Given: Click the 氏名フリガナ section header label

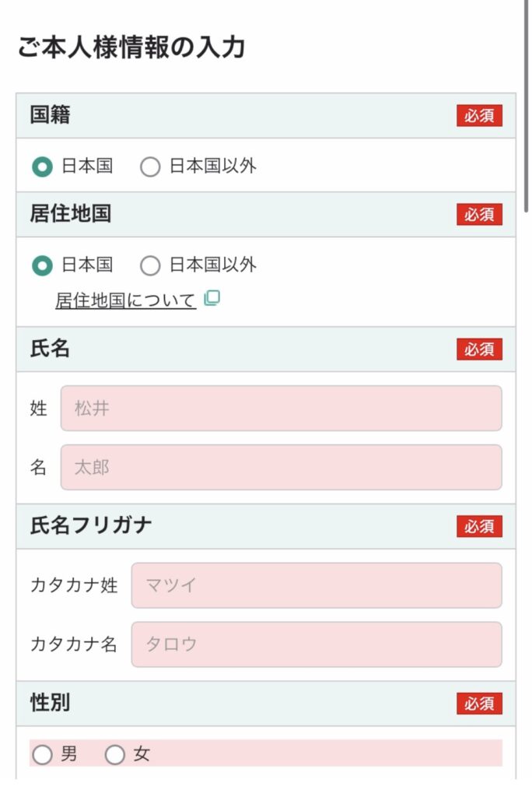Looking at the screenshot, I should 91,525.
